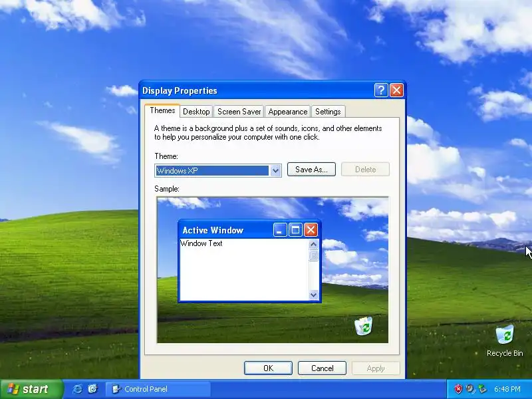Click the sample window scrollbar thumb

click(313, 255)
